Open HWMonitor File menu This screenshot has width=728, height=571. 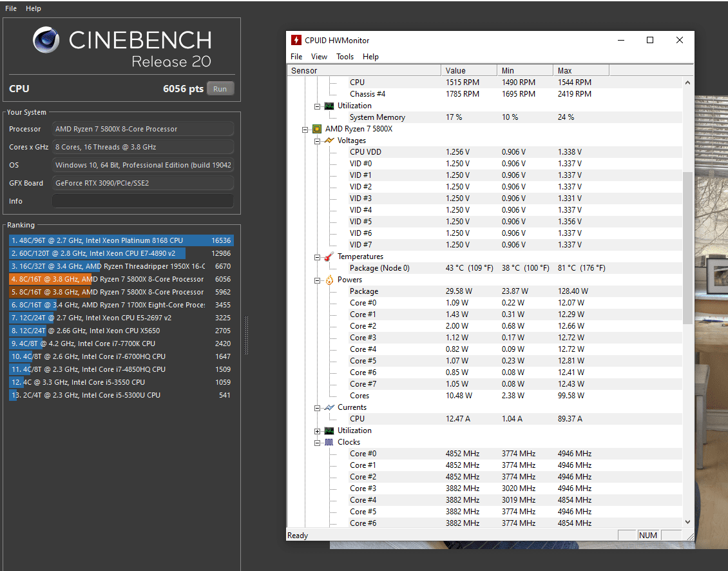coord(296,57)
